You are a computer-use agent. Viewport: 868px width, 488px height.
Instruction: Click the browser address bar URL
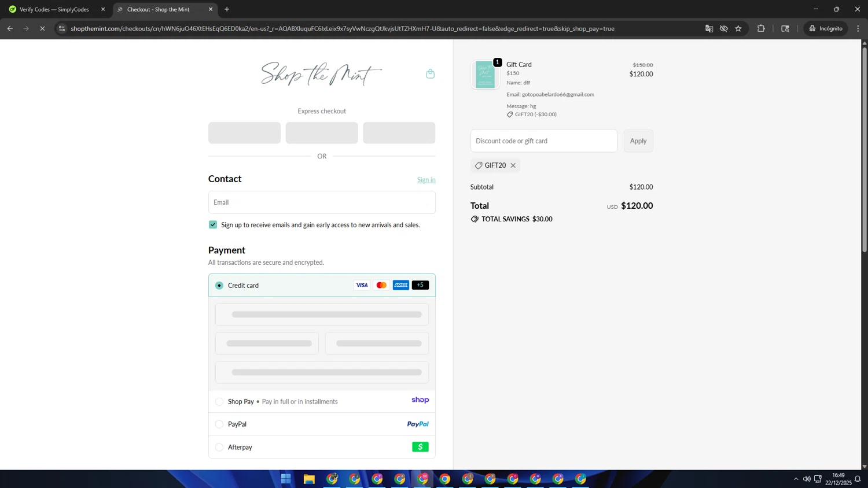coord(343,28)
